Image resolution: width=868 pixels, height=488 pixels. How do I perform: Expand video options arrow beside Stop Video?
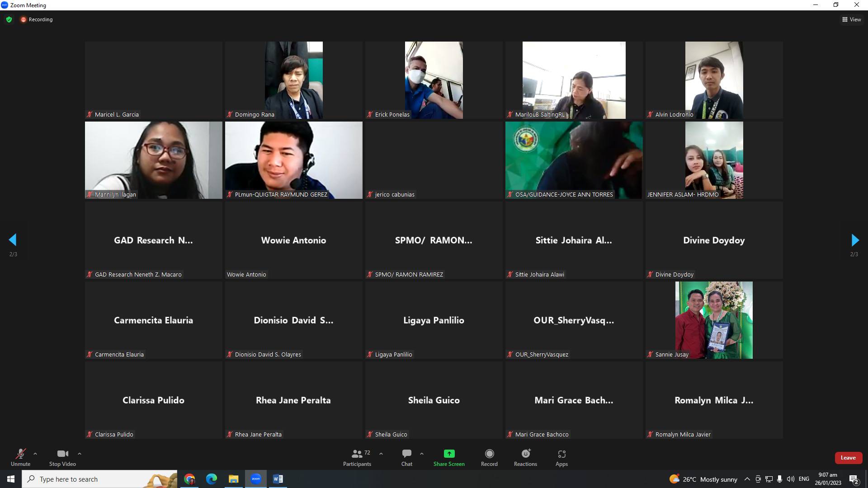coord(80,454)
